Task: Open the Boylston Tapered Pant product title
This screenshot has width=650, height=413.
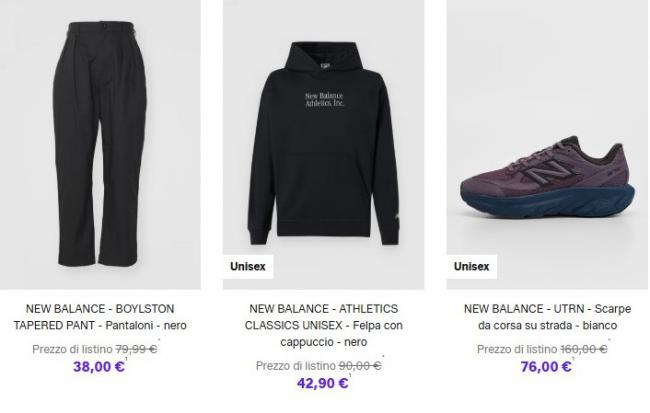Action: pos(99,317)
